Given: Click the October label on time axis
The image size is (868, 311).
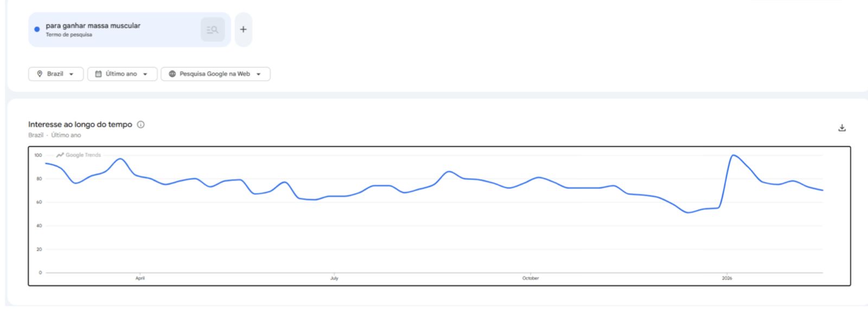Looking at the screenshot, I should pyautogui.click(x=530, y=278).
